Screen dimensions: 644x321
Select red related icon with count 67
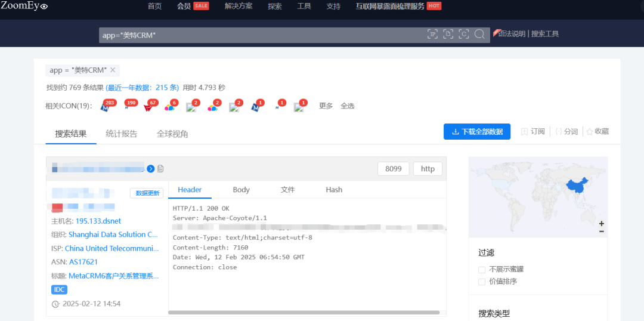click(x=148, y=107)
